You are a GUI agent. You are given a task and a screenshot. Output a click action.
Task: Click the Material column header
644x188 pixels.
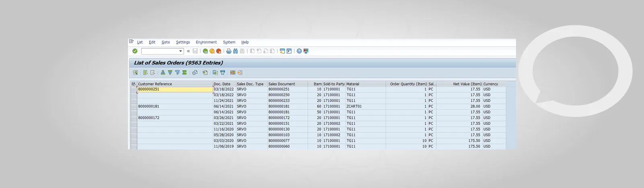(366, 84)
